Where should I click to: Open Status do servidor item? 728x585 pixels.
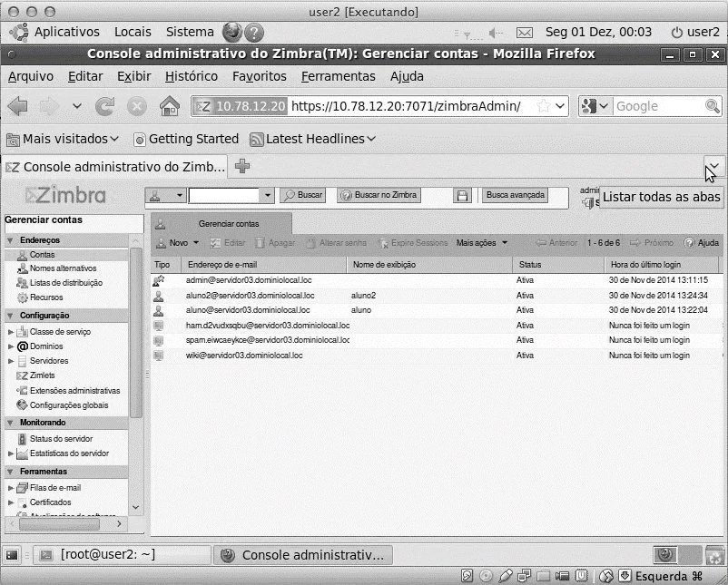[x=61, y=438]
